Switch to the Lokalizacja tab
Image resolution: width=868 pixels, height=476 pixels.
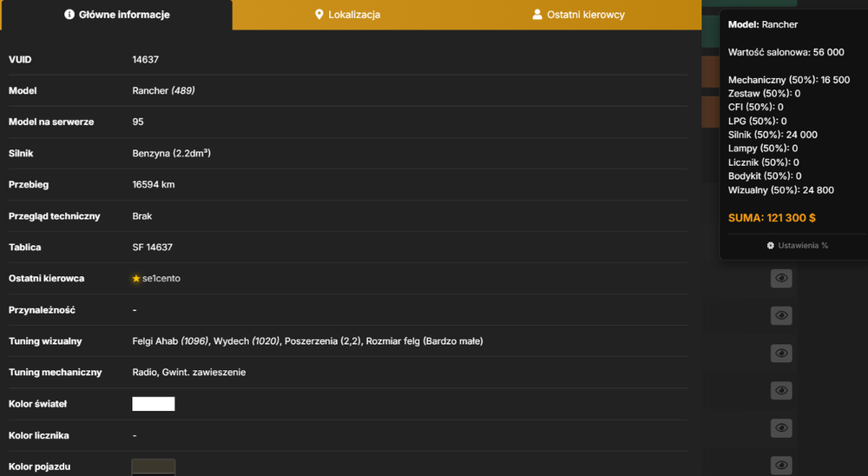point(348,15)
